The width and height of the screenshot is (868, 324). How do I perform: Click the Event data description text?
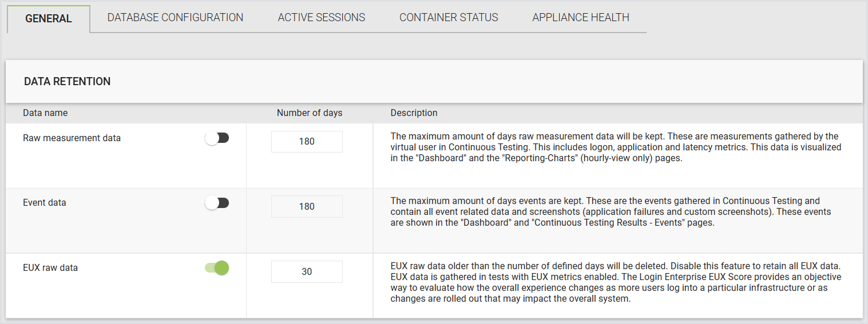(x=611, y=212)
